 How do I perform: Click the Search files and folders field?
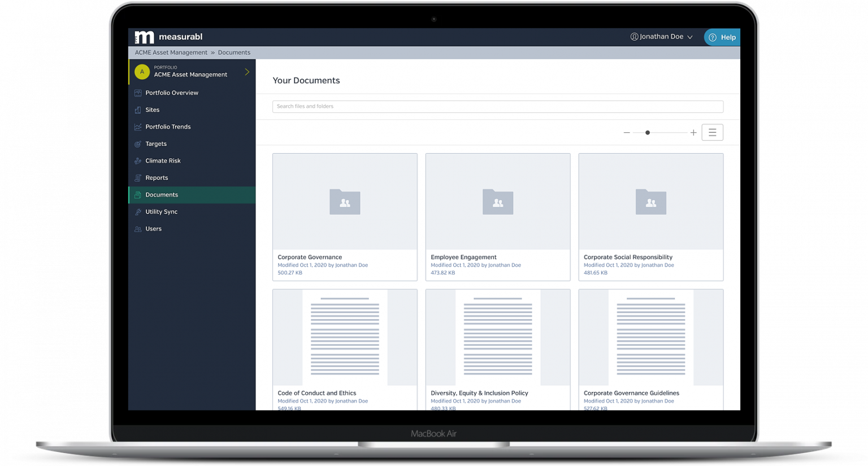[x=497, y=106]
